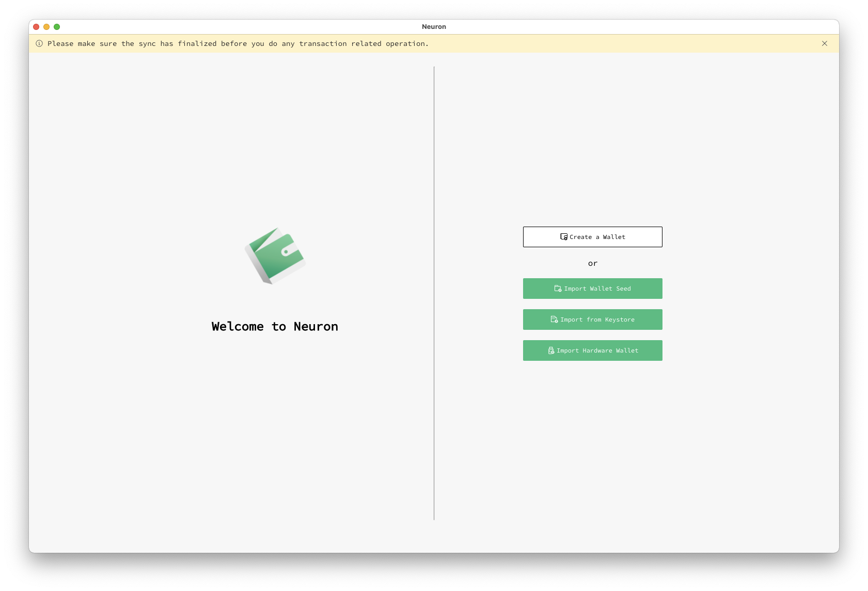Dismiss the sync warning banner
Image resolution: width=868 pixels, height=591 pixels.
(x=825, y=44)
